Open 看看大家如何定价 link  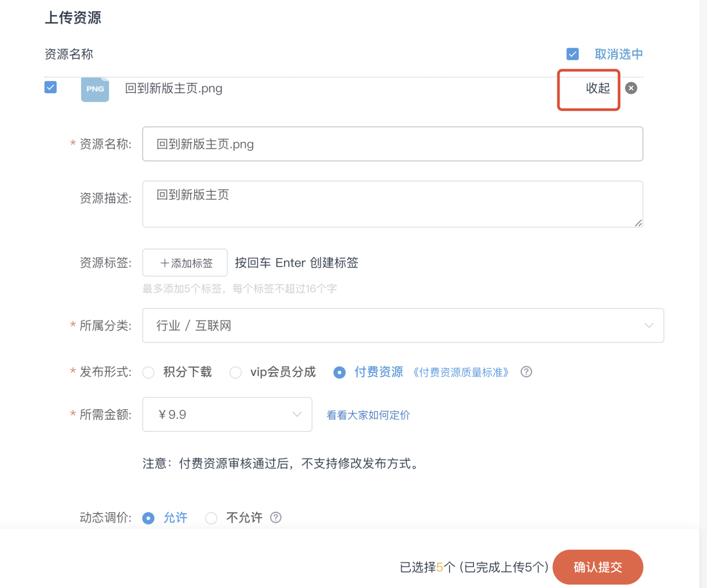coord(368,415)
